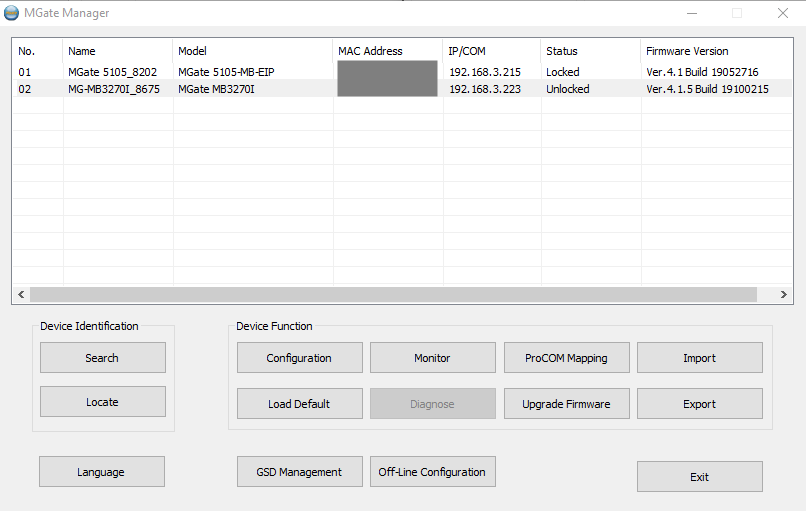Open ProCOM Mapping

pos(566,358)
